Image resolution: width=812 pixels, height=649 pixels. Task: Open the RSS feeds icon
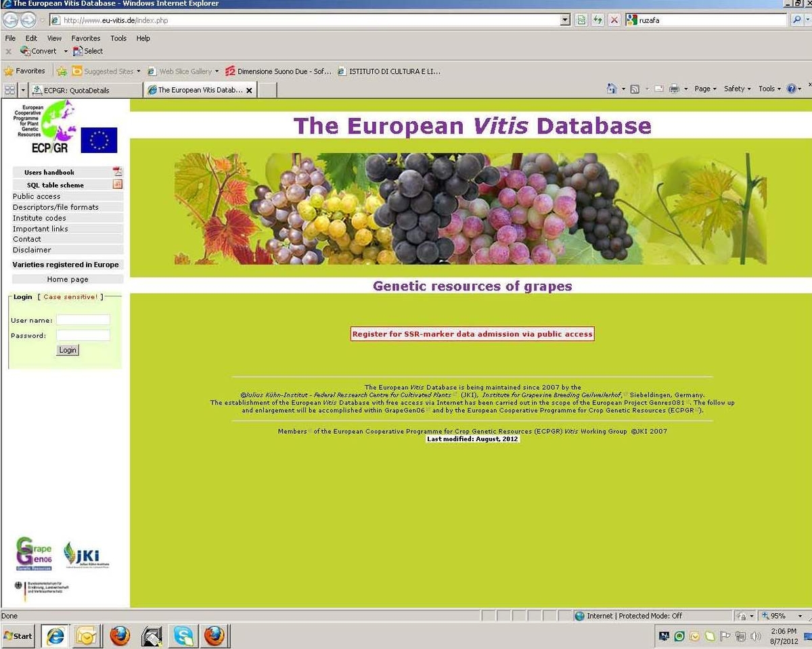point(635,88)
